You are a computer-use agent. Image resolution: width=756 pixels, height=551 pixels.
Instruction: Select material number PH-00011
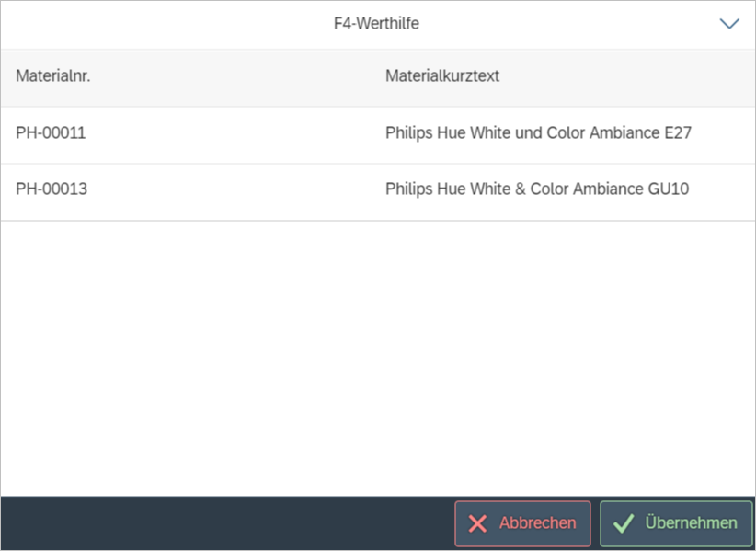[51, 133]
